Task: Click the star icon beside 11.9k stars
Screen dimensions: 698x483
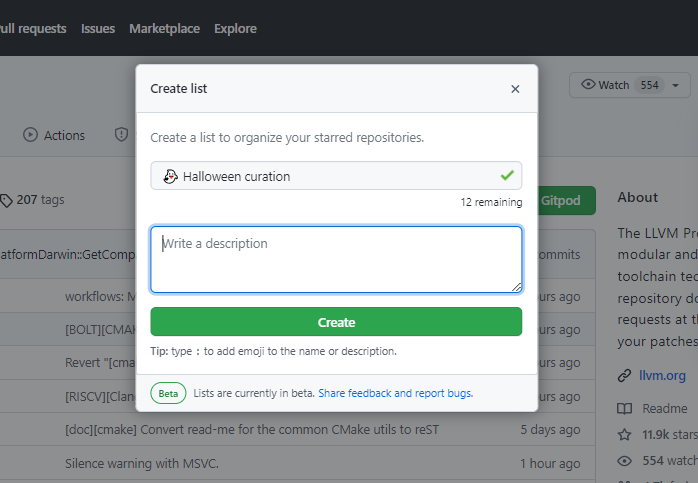Action: 624,434
